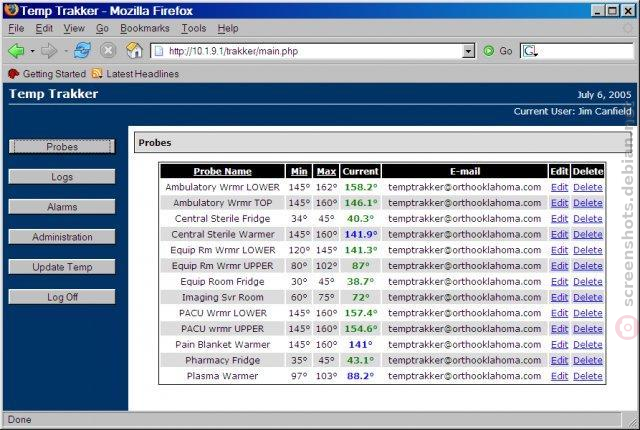Select the current temperature '158.2°'
The height and width of the screenshot is (430, 640).
pos(361,187)
